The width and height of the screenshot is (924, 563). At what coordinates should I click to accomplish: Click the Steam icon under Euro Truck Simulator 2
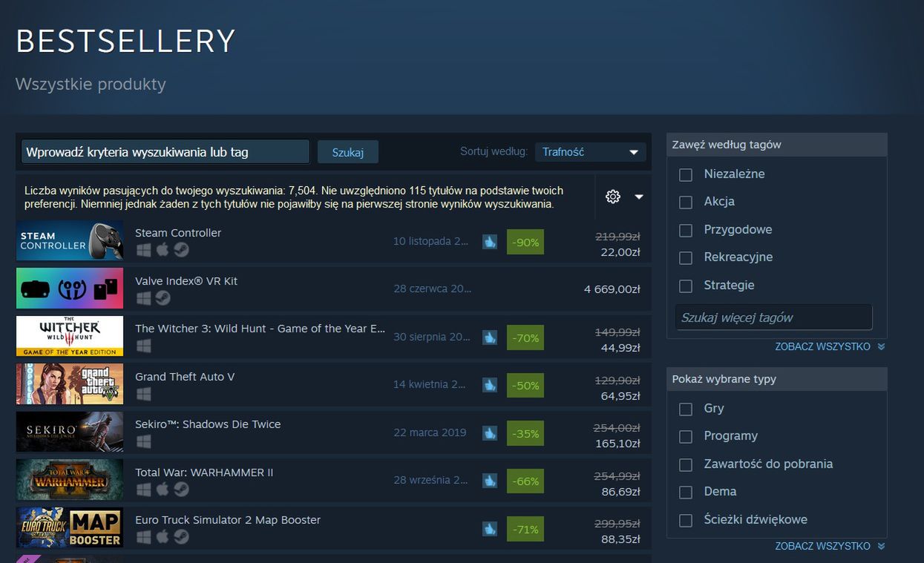point(181,537)
